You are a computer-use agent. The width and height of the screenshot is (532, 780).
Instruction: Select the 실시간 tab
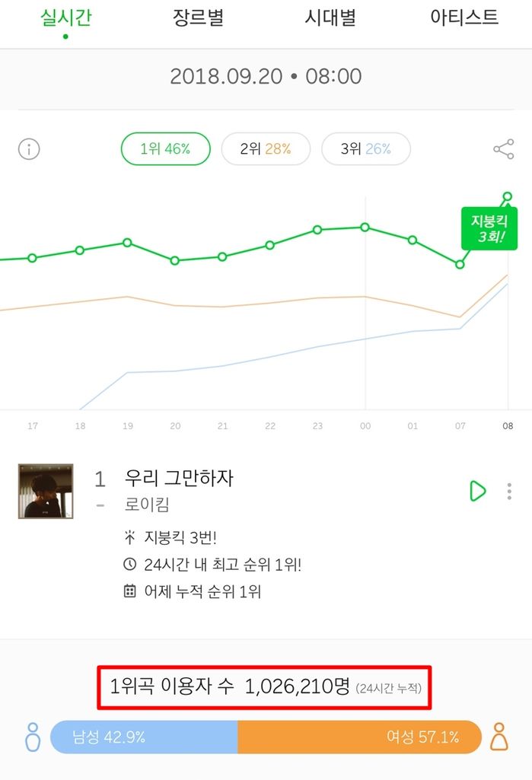click(65, 18)
